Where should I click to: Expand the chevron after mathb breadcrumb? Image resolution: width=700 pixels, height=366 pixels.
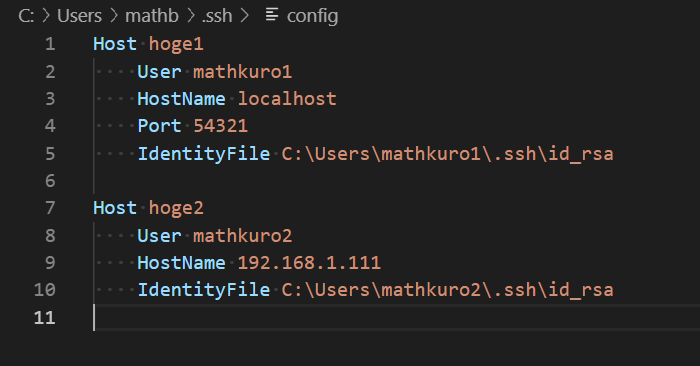click(x=191, y=16)
